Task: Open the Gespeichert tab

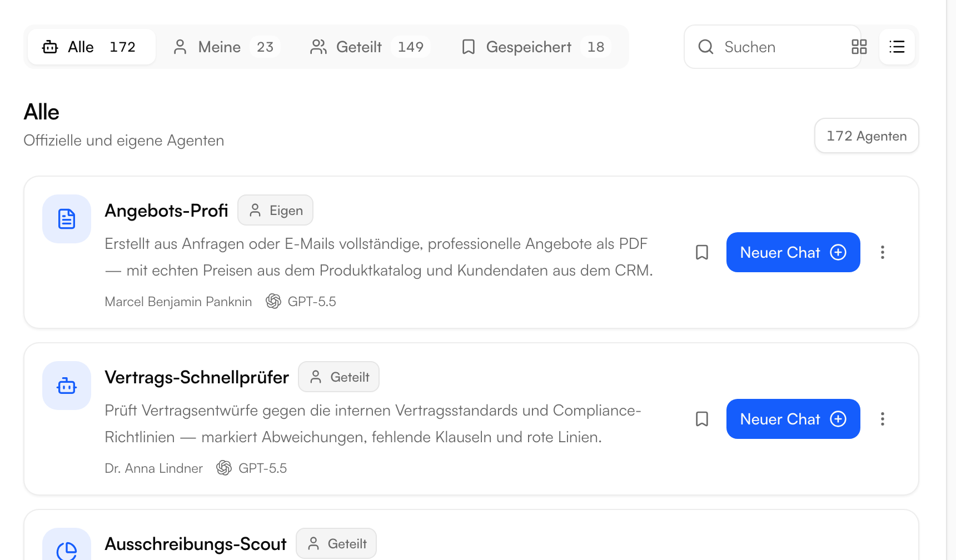Action: point(537,47)
